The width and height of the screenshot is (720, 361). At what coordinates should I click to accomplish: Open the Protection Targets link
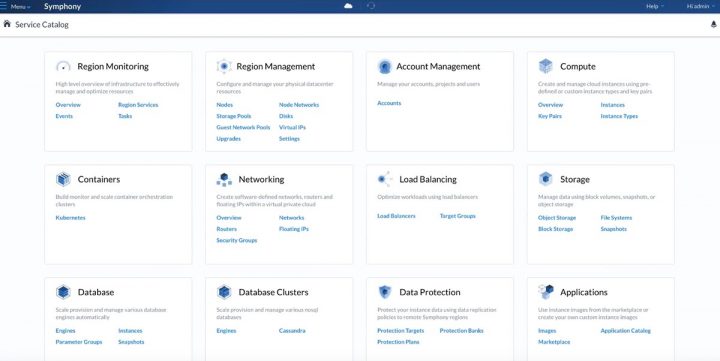pyautogui.click(x=400, y=331)
